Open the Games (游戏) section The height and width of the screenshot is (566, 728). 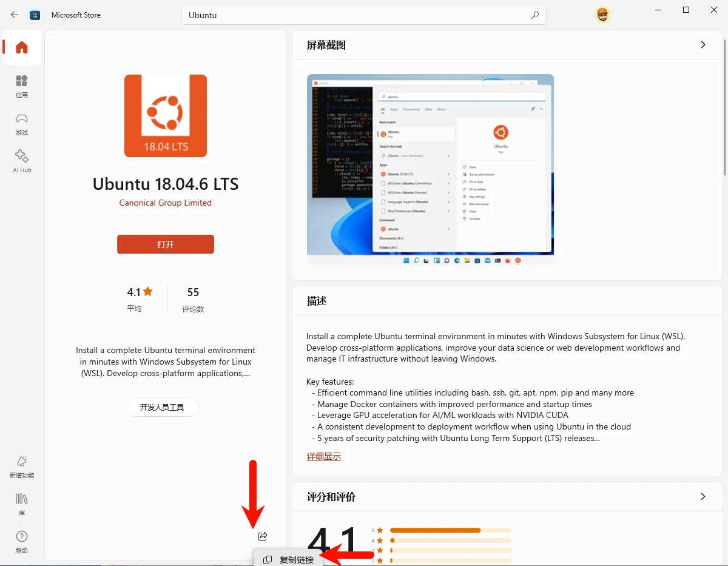[x=22, y=124]
